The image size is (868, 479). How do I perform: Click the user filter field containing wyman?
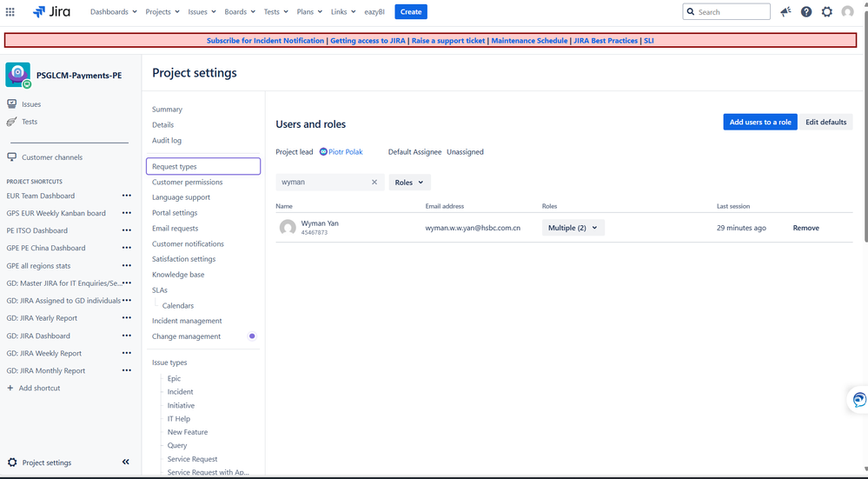pos(330,182)
